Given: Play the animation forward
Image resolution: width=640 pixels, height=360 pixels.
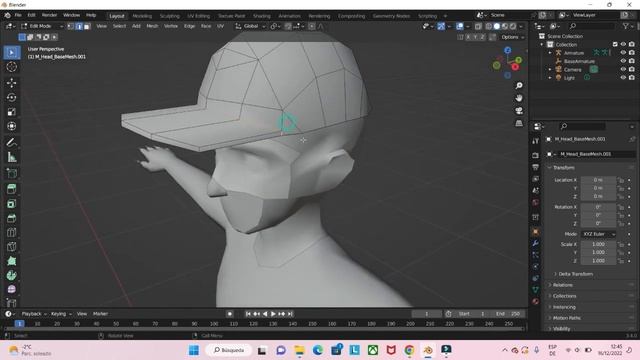Looking at the screenshot, I should tap(273, 314).
